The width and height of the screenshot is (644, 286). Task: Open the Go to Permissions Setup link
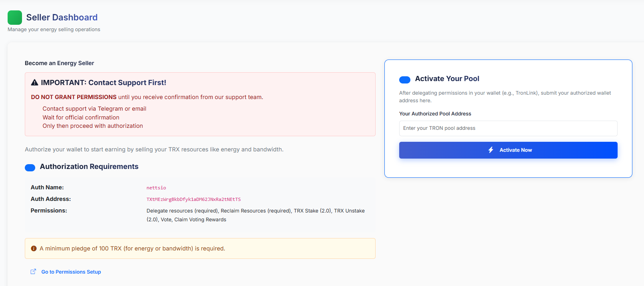pos(71,272)
